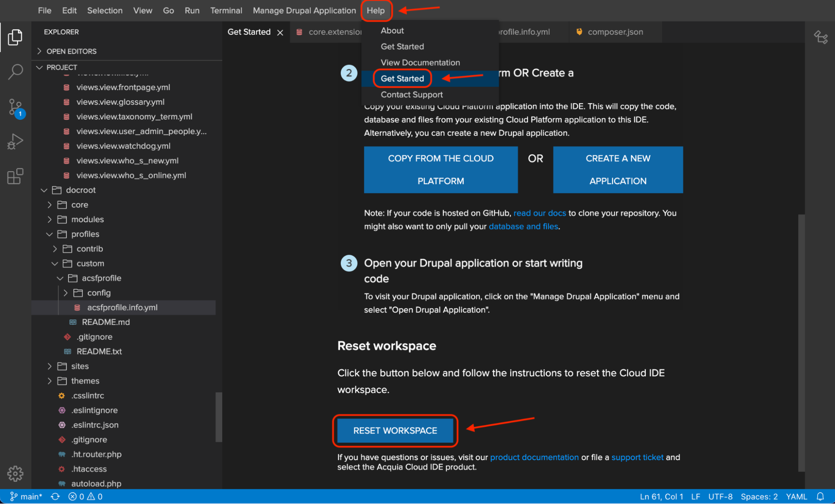Click the Remote Explorer icon in sidebar
The image size is (835, 504).
[x=821, y=37]
